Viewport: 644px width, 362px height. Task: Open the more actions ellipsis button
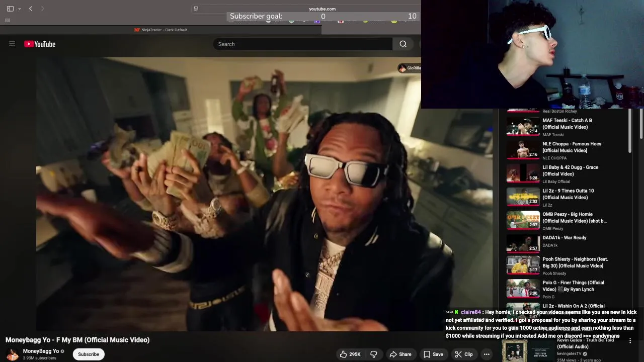(x=487, y=354)
